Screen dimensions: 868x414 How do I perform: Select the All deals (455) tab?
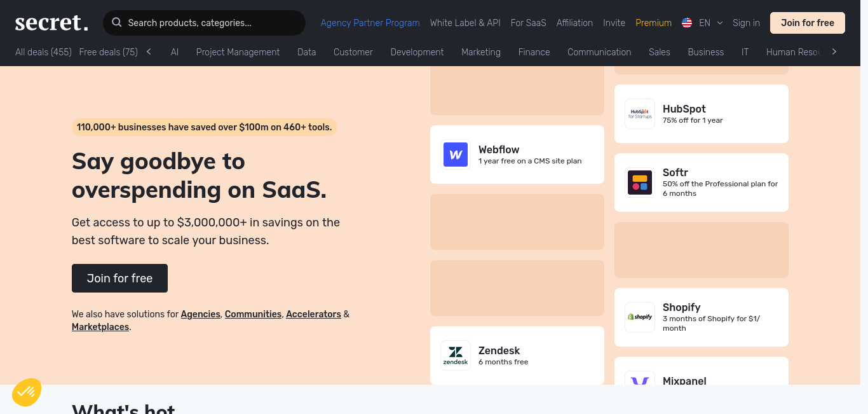(x=43, y=52)
